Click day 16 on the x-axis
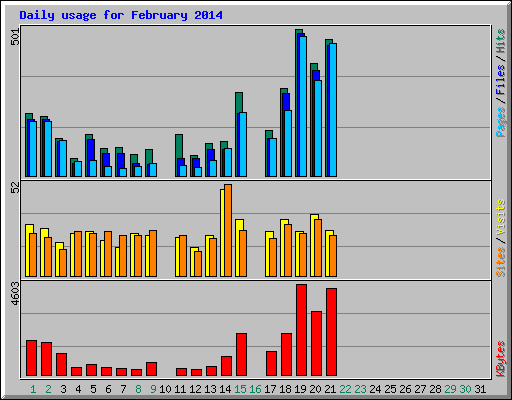The height and width of the screenshot is (400, 512). point(255,389)
